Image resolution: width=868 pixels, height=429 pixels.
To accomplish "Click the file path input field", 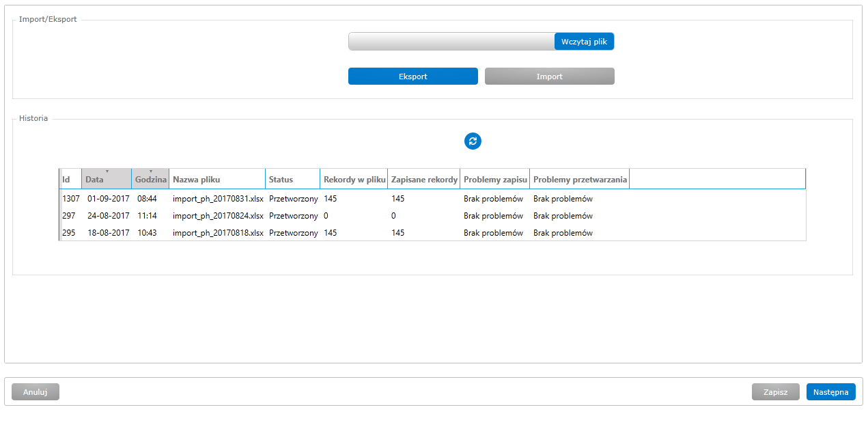I will [451, 42].
